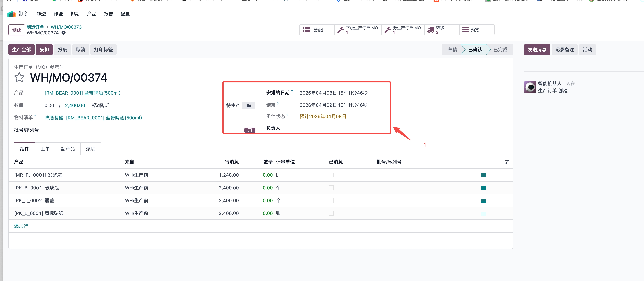Switch to the 工单 tab

click(45, 149)
